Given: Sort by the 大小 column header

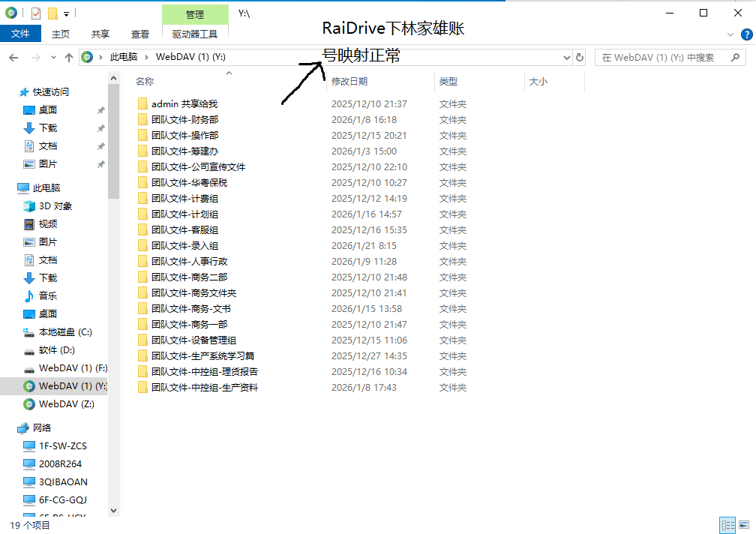Looking at the screenshot, I should tap(538, 82).
